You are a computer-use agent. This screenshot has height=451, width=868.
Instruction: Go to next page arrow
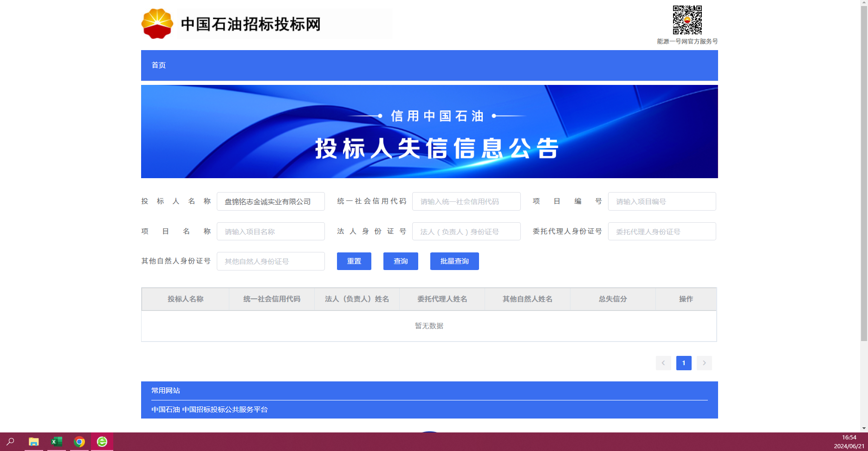[704, 363]
